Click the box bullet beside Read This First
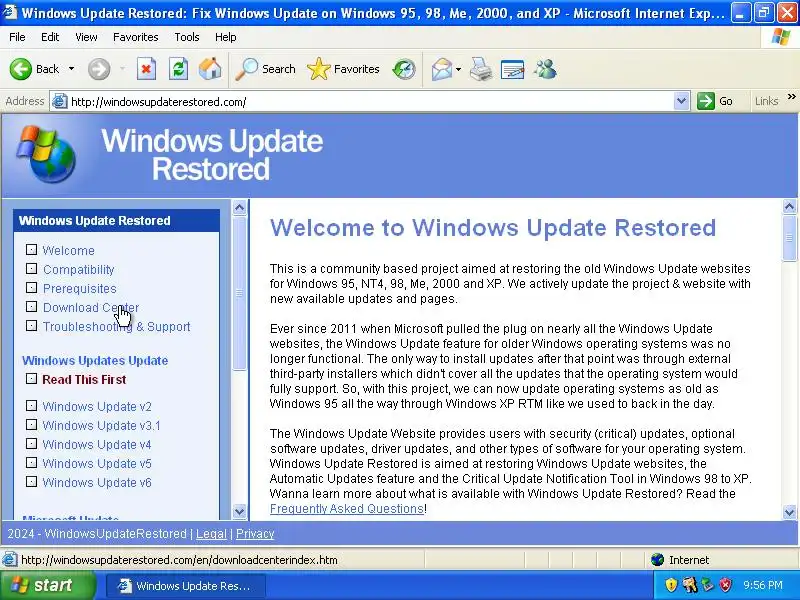The height and width of the screenshot is (600, 800). point(32,378)
